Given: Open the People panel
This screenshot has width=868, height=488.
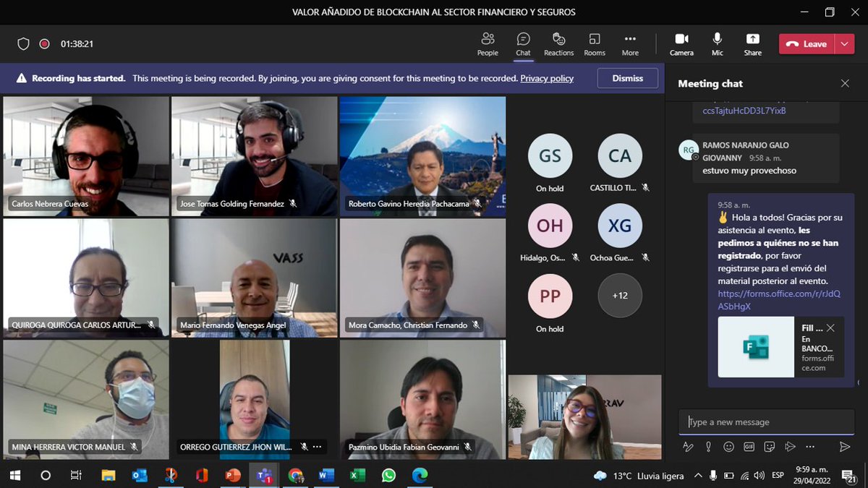Looking at the screenshot, I should click(488, 43).
